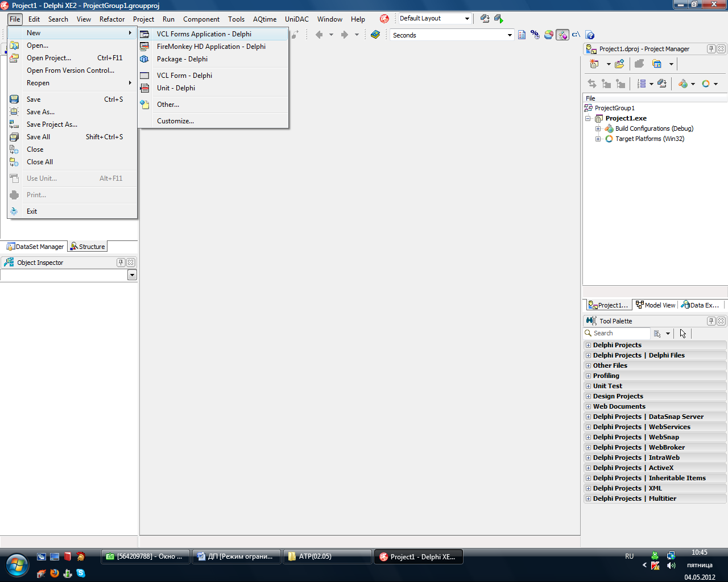Open the Default Layout dropdown
This screenshot has height=582, width=728.
point(467,19)
